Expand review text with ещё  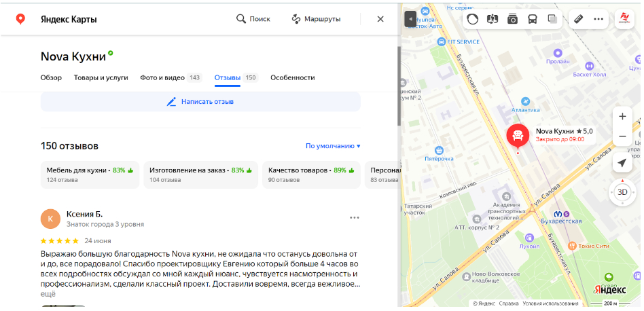(x=48, y=294)
